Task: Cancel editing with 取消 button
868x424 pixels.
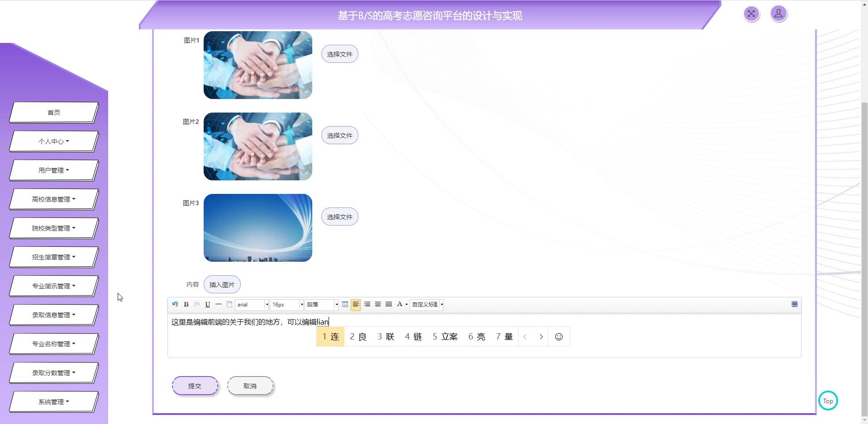Action: (250, 386)
